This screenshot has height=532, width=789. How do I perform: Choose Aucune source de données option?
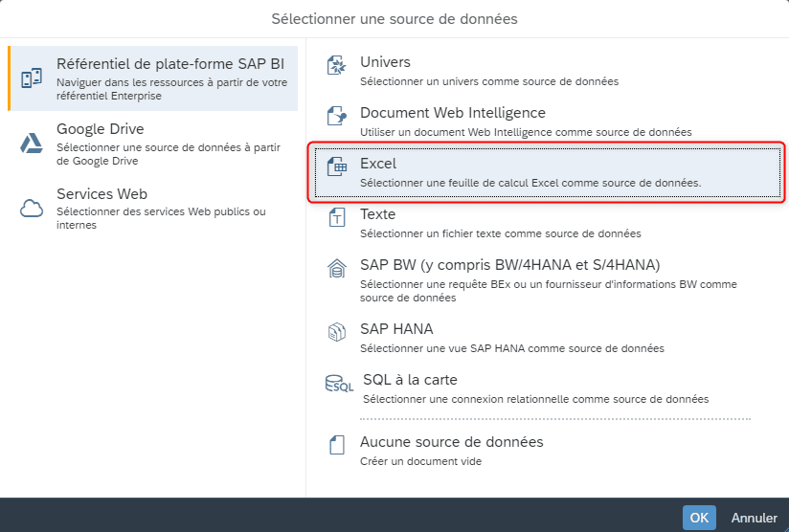point(548,451)
